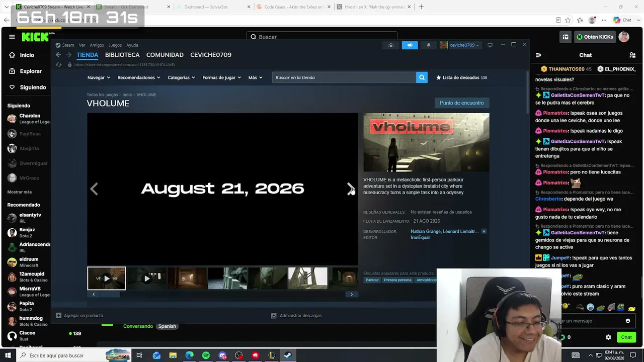Reload the Steam store page
The width and height of the screenshot is (644, 362).
(x=59, y=64)
